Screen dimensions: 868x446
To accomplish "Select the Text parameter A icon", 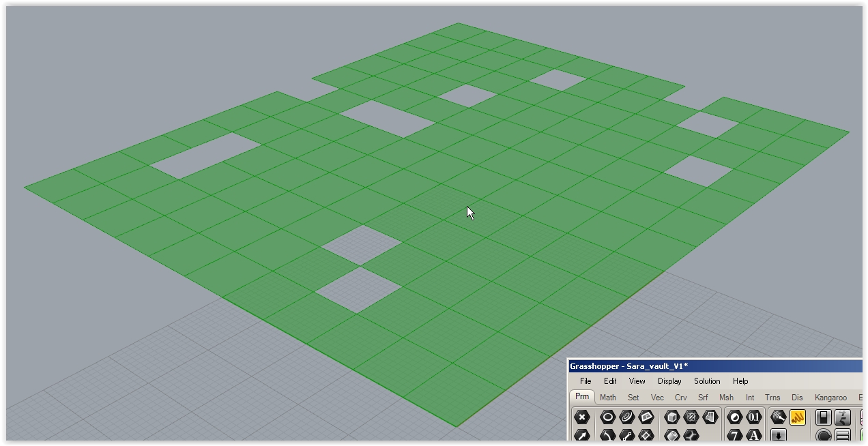I will click(x=754, y=435).
